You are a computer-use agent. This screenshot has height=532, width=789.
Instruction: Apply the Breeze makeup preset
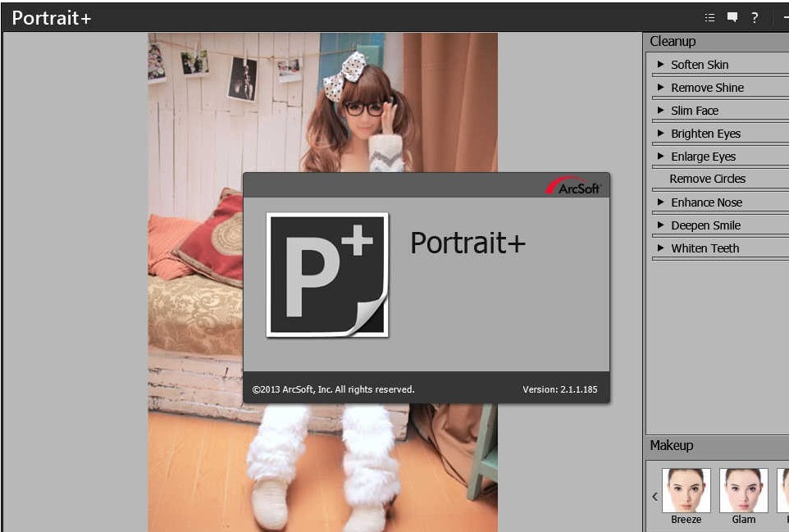[686, 496]
